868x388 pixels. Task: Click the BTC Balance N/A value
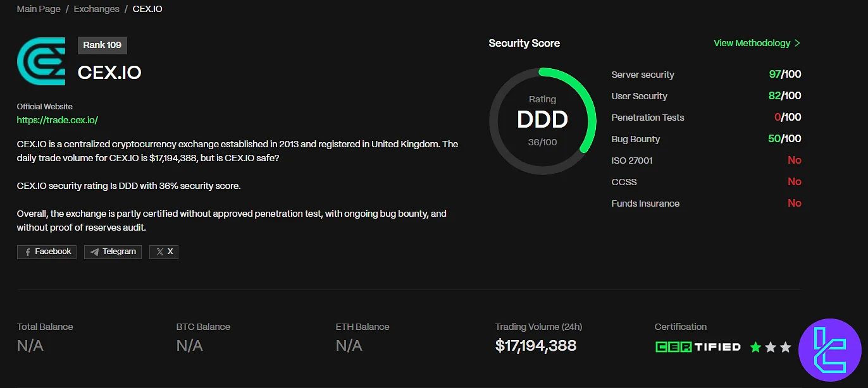(190, 346)
